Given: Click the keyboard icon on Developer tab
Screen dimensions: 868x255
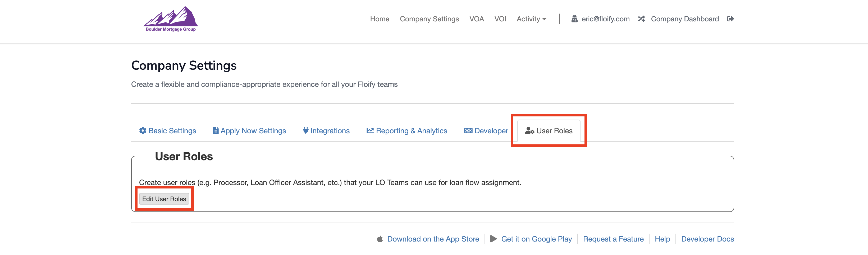Looking at the screenshot, I should pos(468,130).
